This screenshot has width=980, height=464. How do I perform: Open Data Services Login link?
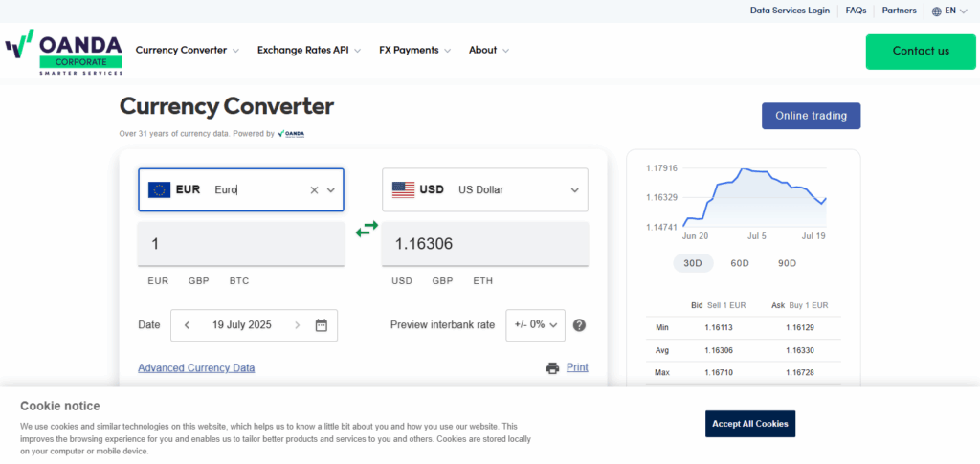[790, 11]
